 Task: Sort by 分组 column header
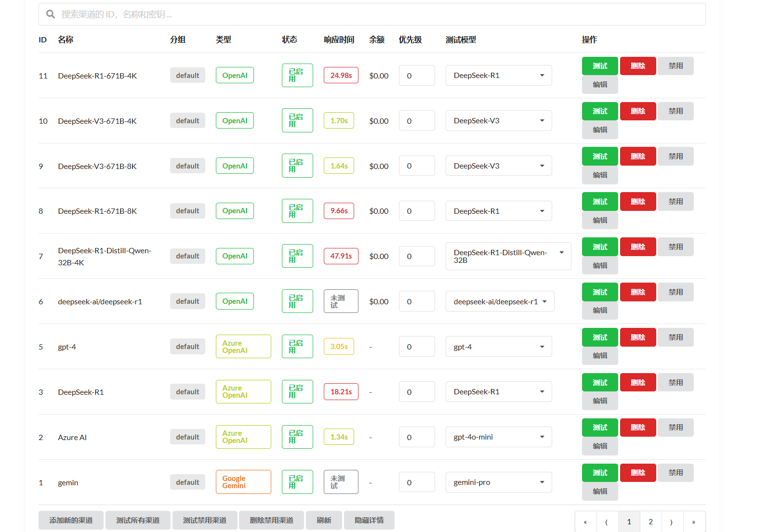coord(178,40)
